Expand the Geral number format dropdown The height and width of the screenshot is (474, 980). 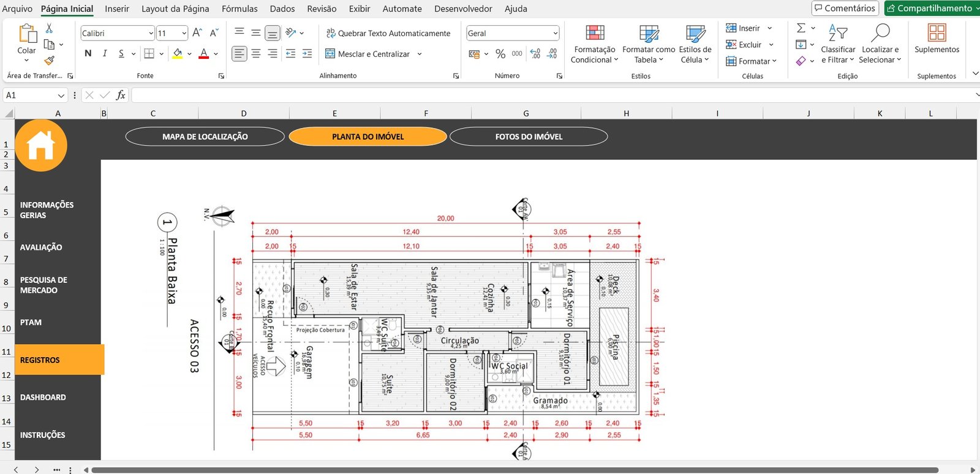tap(555, 33)
